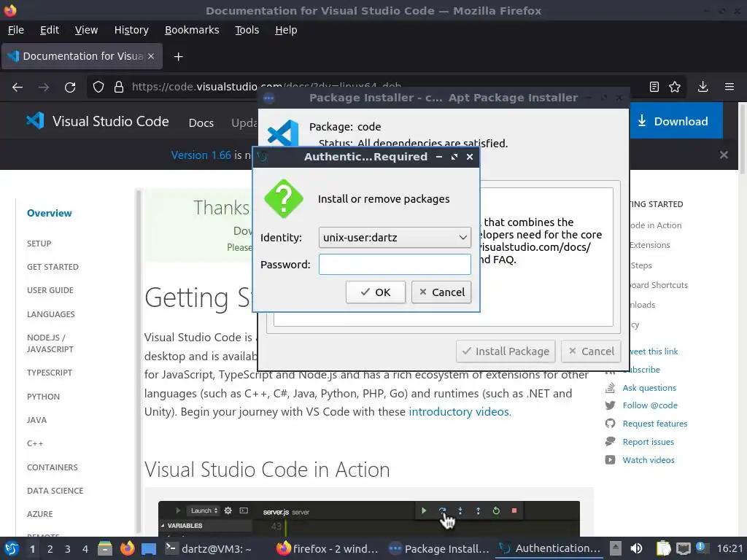Screen dimensions: 747x560
Task: Switch to dartz@VM3 terminal taskbar entry
Action: [x=208, y=548]
